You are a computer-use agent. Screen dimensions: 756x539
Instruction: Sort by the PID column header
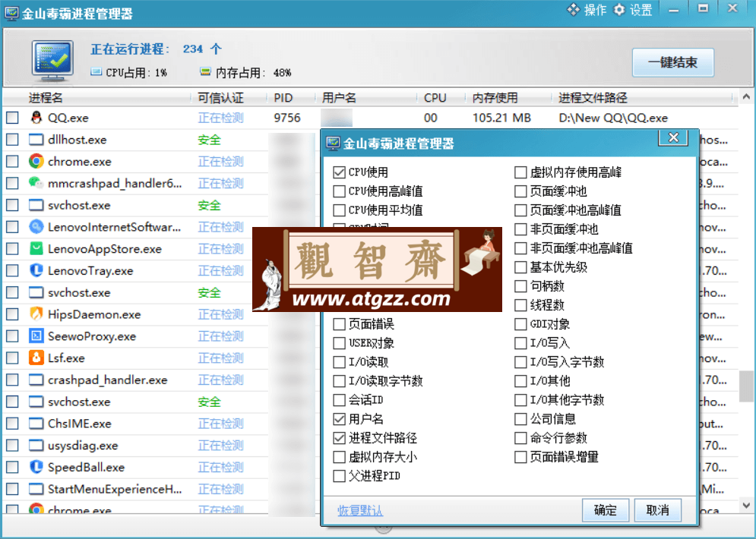[283, 98]
